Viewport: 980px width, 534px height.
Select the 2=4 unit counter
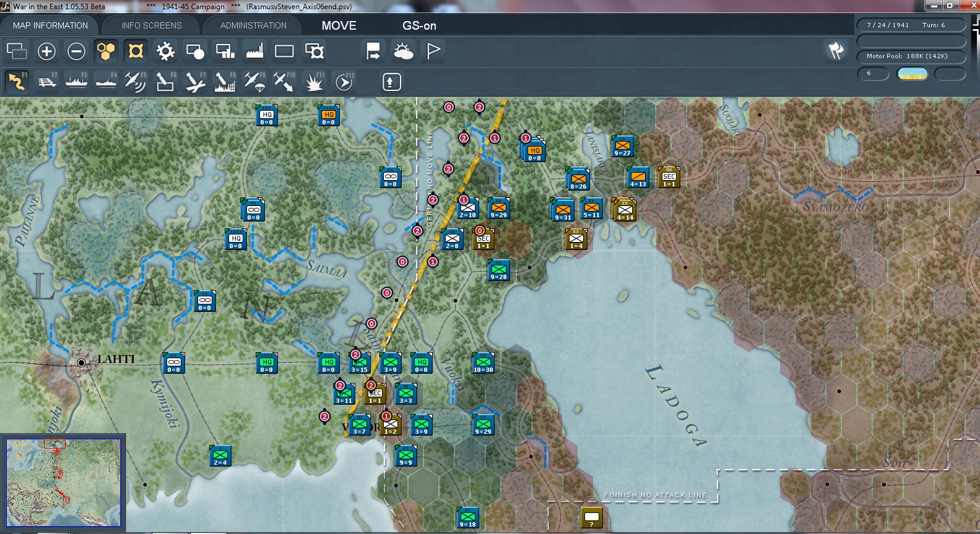(220, 456)
